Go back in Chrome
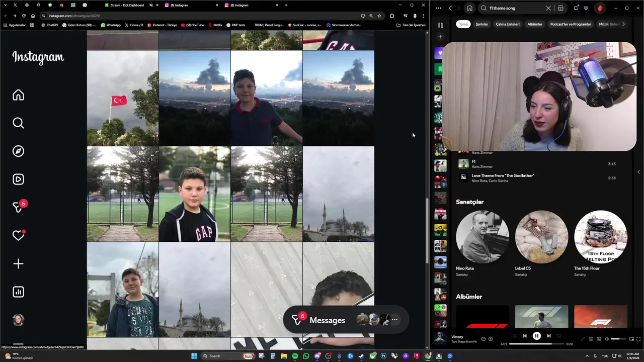Screen dimensions: 644x362 tap(6, 16)
